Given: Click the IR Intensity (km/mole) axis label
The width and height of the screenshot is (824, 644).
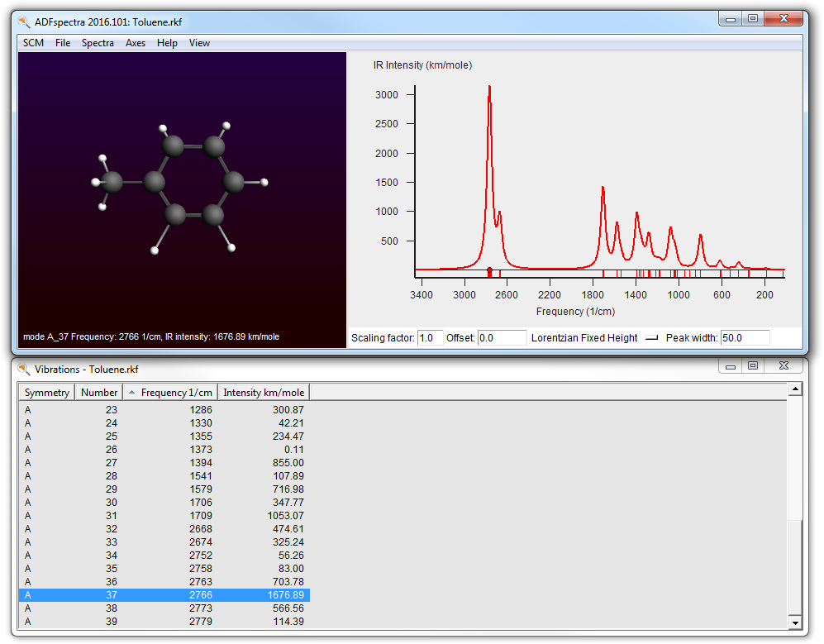Looking at the screenshot, I should click(422, 65).
